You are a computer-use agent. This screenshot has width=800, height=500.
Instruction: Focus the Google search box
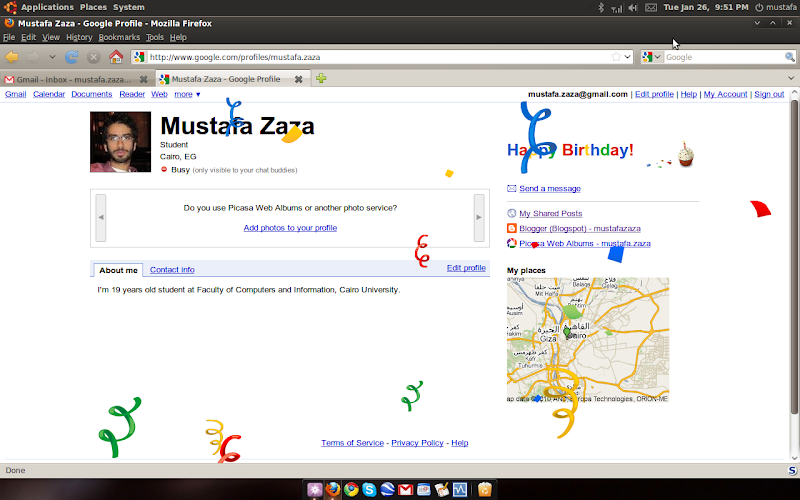[723, 57]
